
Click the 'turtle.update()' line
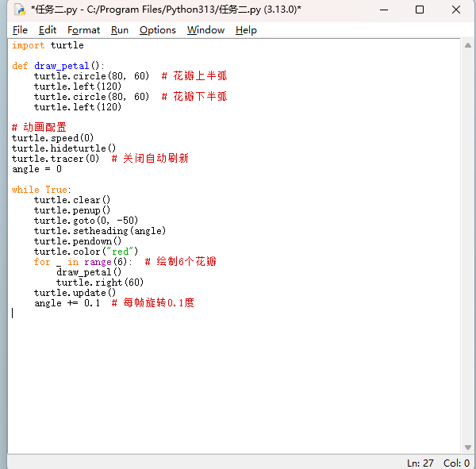75,293
